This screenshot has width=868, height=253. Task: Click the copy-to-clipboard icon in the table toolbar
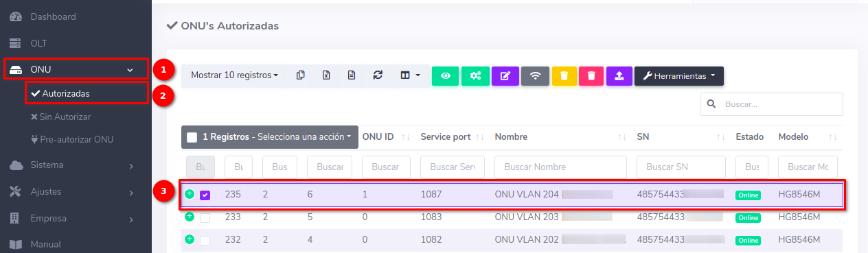(301, 75)
